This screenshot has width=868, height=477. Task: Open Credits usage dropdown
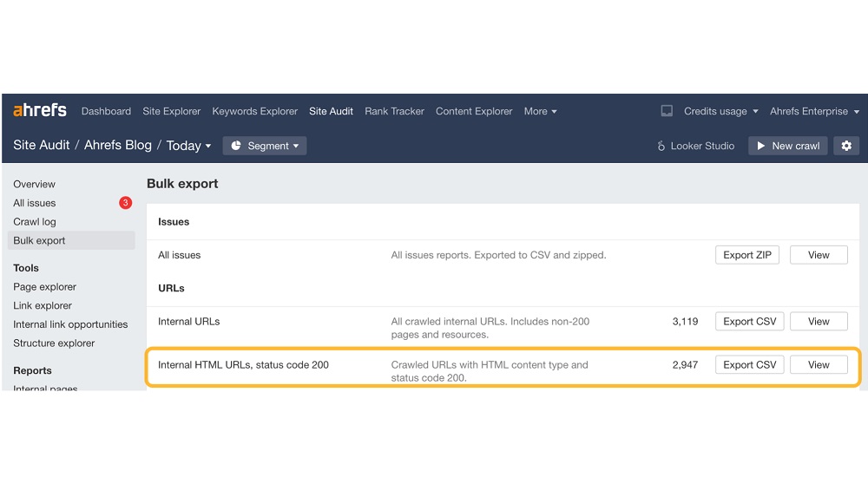pos(720,111)
